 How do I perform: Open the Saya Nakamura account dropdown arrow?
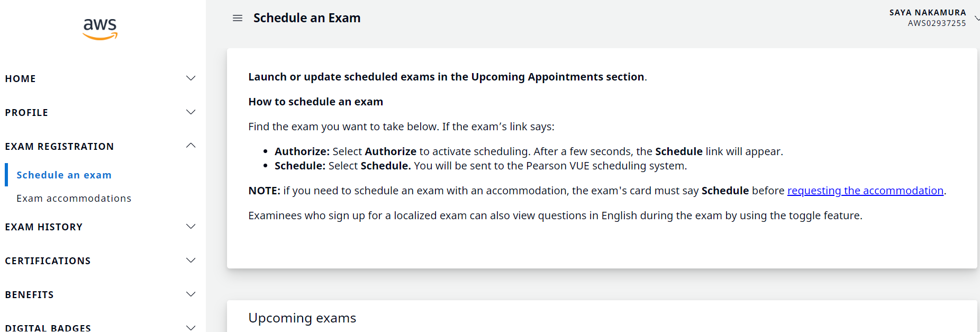click(x=976, y=18)
